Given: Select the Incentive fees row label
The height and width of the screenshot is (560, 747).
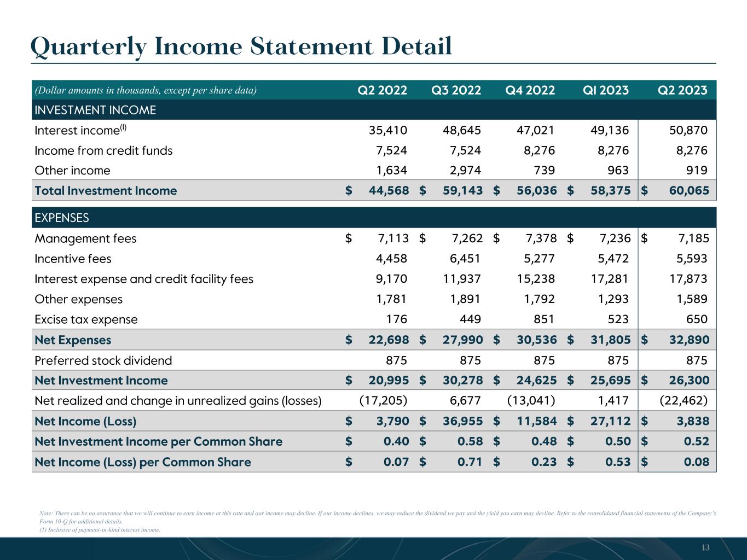Looking at the screenshot, I should click(73, 259).
